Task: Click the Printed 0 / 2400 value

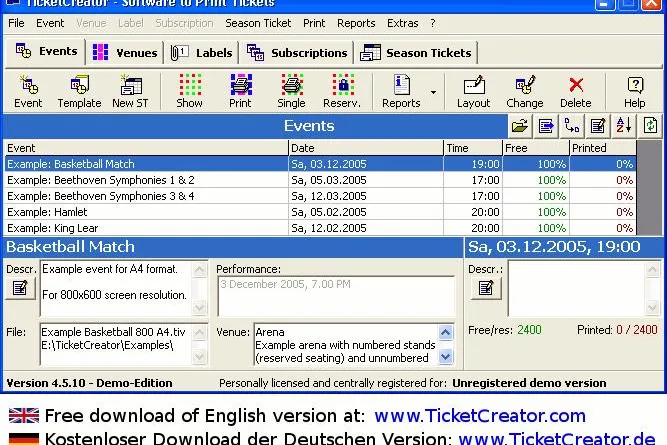Action: pos(637,330)
